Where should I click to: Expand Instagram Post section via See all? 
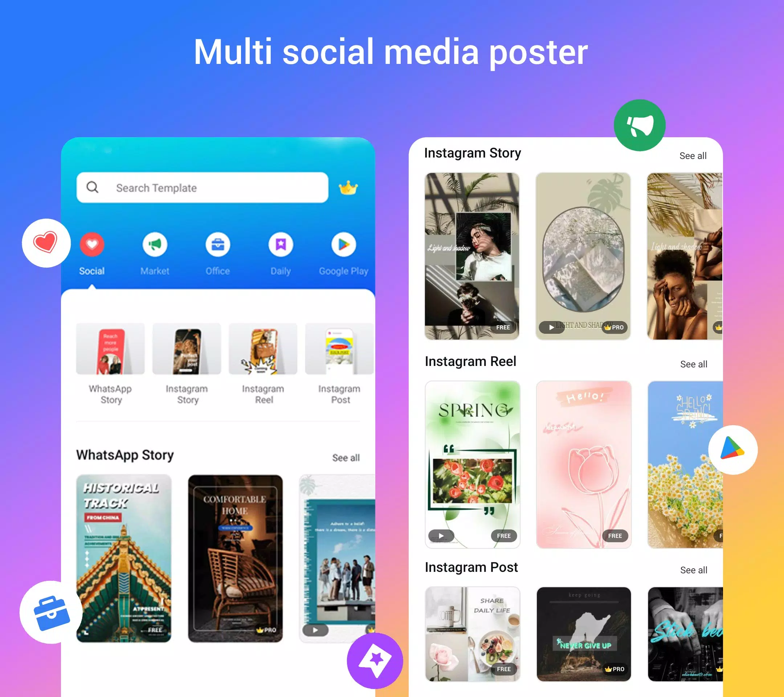[691, 569]
